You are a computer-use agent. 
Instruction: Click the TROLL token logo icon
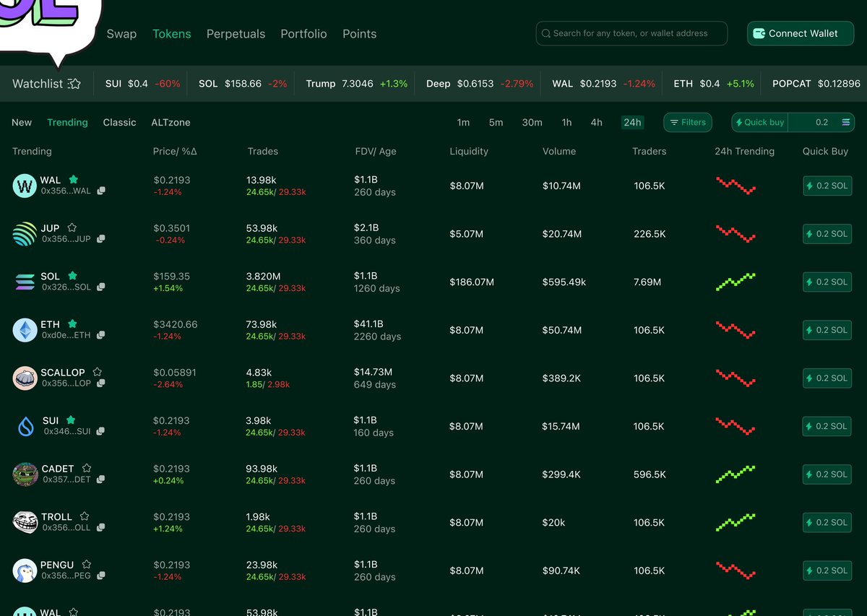click(x=25, y=522)
